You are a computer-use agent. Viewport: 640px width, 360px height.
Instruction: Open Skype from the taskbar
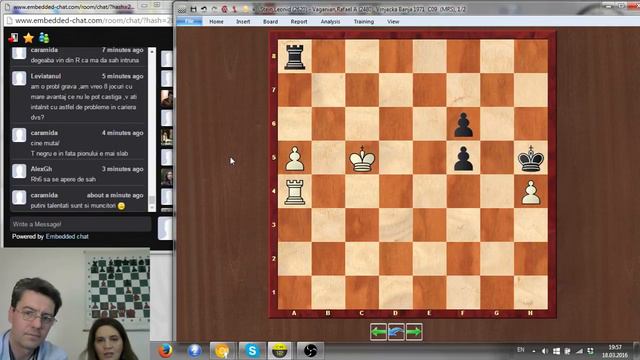(252, 351)
